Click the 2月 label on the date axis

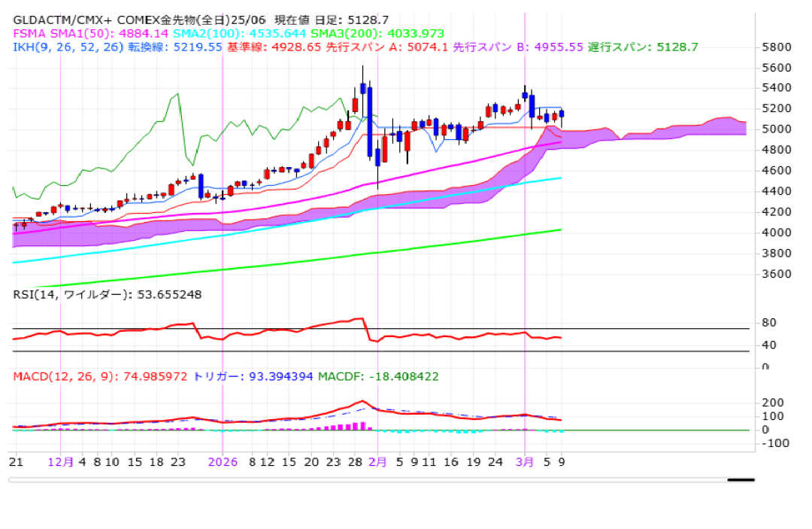(x=377, y=462)
